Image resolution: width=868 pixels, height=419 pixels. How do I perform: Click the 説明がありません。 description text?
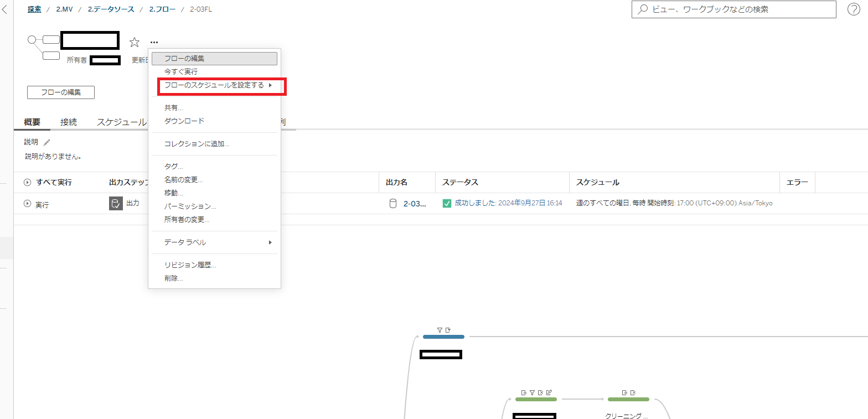(x=54, y=157)
